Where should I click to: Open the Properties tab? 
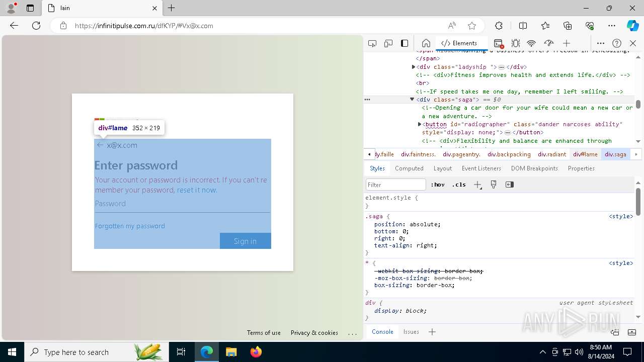[x=581, y=168]
